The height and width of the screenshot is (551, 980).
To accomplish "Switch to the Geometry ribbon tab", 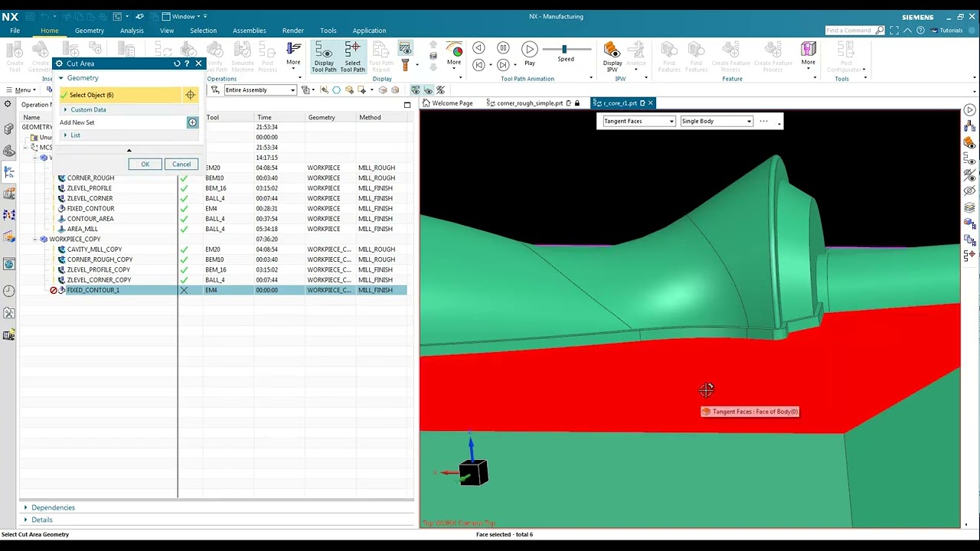I will tap(89, 31).
